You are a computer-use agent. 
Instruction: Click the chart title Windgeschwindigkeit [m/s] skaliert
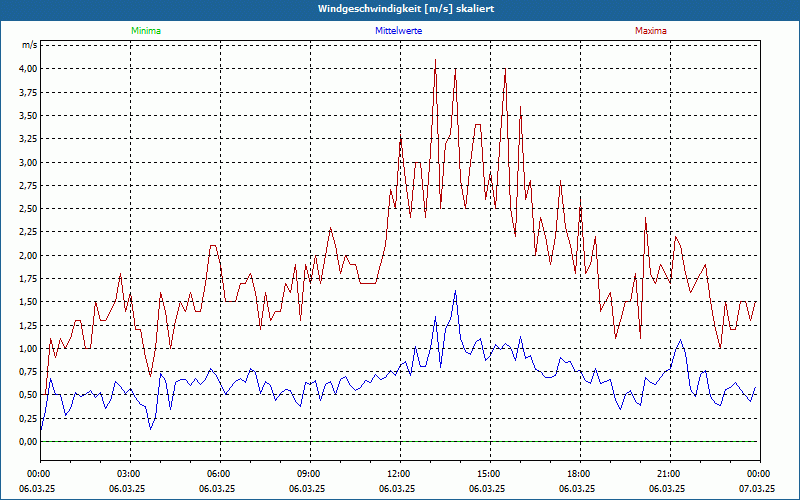click(406, 9)
